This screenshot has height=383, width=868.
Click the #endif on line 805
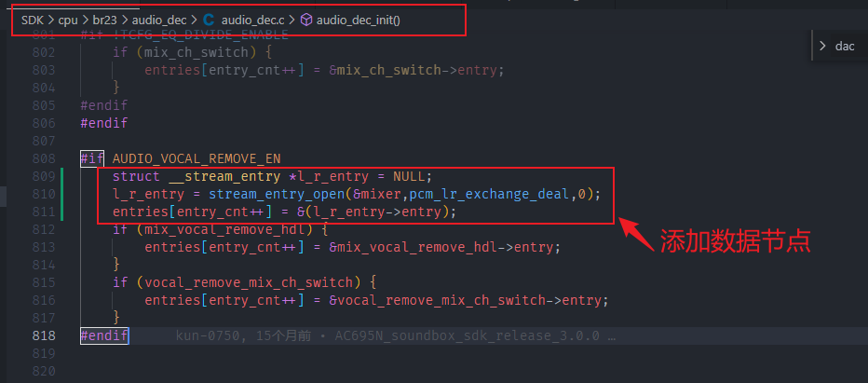click(104, 105)
